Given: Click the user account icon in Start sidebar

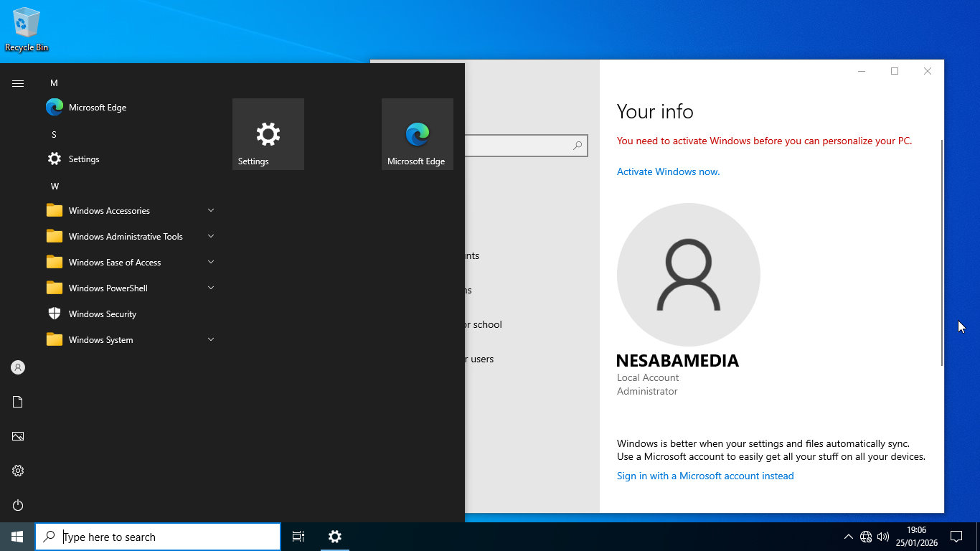Looking at the screenshot, I should point(18,367).
